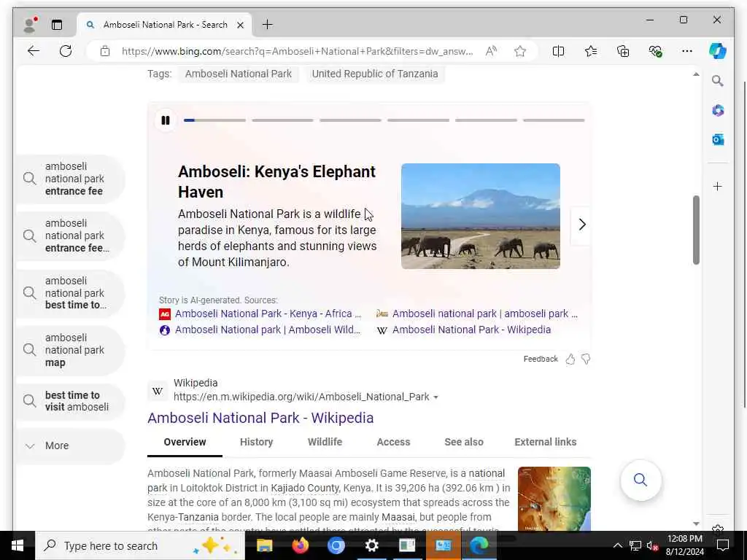This screenshot has height=560, width=747.
Task: Switch to the History tab
Action: [256, 442]
